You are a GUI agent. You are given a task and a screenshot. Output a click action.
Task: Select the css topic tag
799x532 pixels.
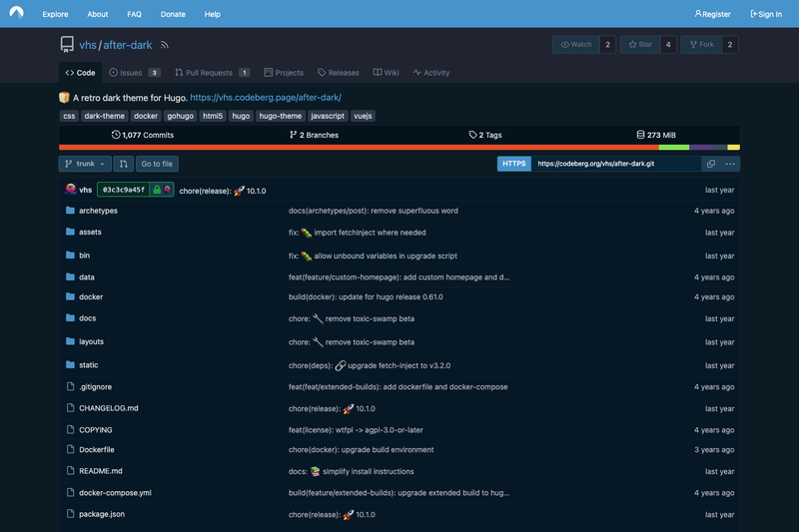tap(69, 116)
